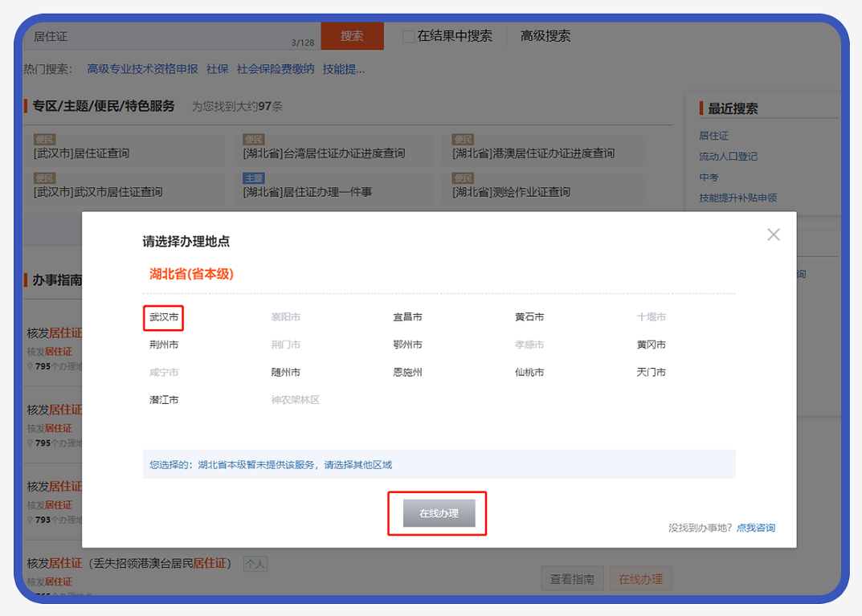Enable the 在结果中搜索 checkbox
862x616 pixels.
click(x=409, y=36)
